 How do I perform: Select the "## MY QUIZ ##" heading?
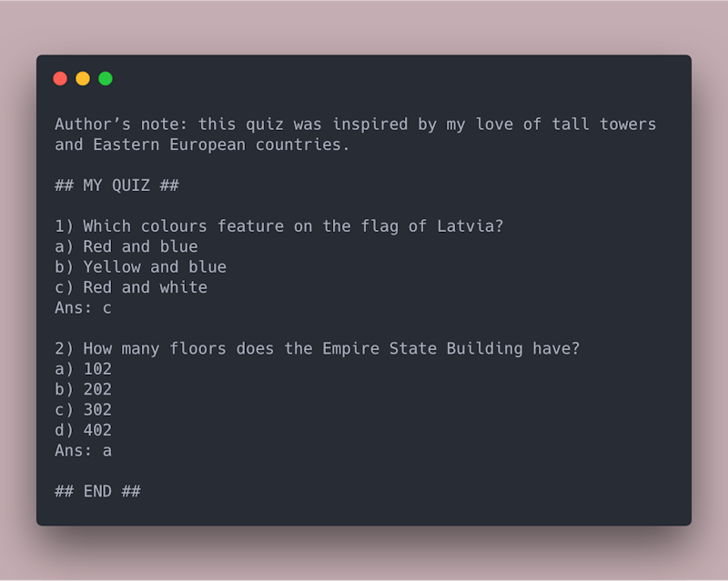click(117, 185)
